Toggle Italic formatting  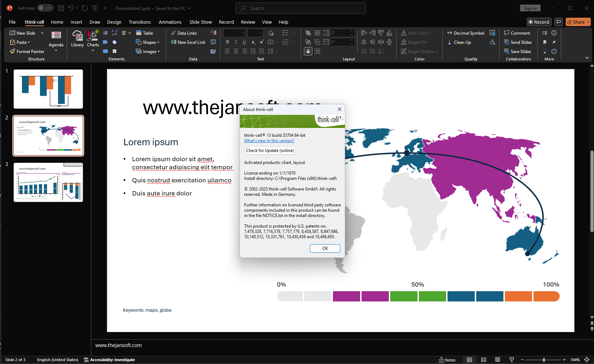[x=236, y=42]
